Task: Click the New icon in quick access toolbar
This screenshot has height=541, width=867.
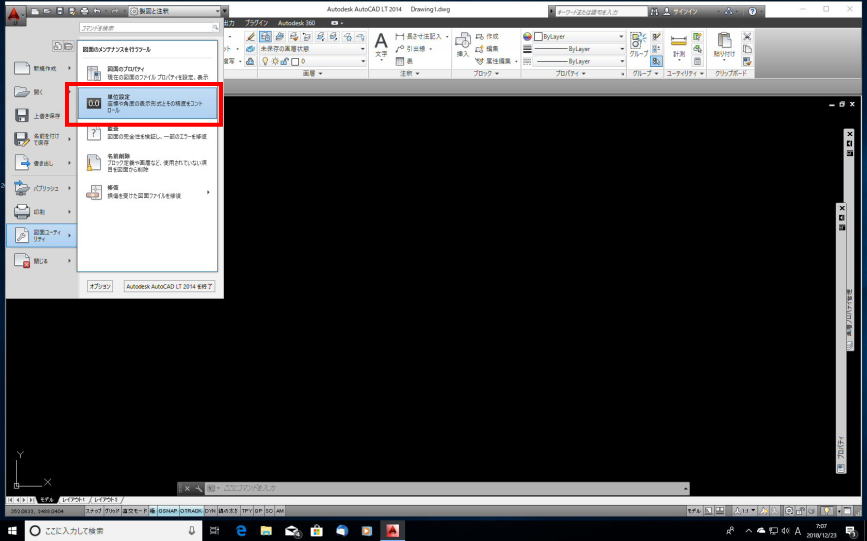Action: tap(35, 11)
